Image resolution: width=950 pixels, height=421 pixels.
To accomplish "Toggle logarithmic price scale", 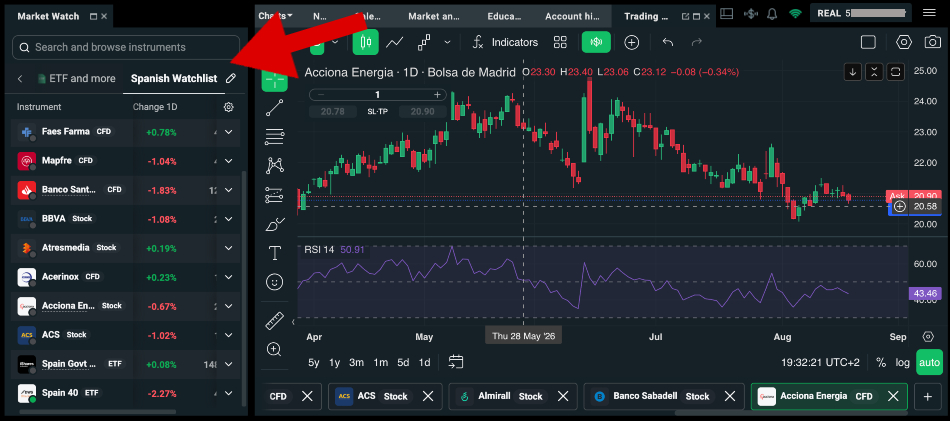I will pos(903,363).
